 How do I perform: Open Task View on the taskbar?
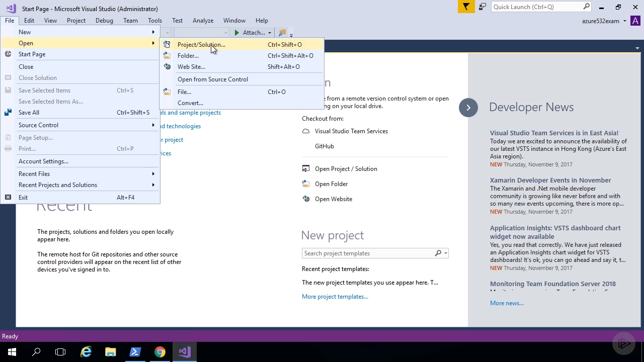[x=60, y=352]
